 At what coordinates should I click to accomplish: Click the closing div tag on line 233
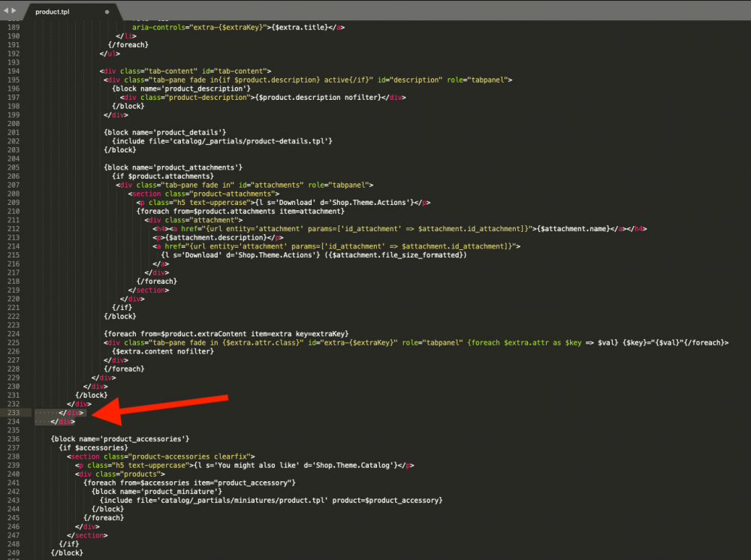pyautogui.click(x=71, y=413)
